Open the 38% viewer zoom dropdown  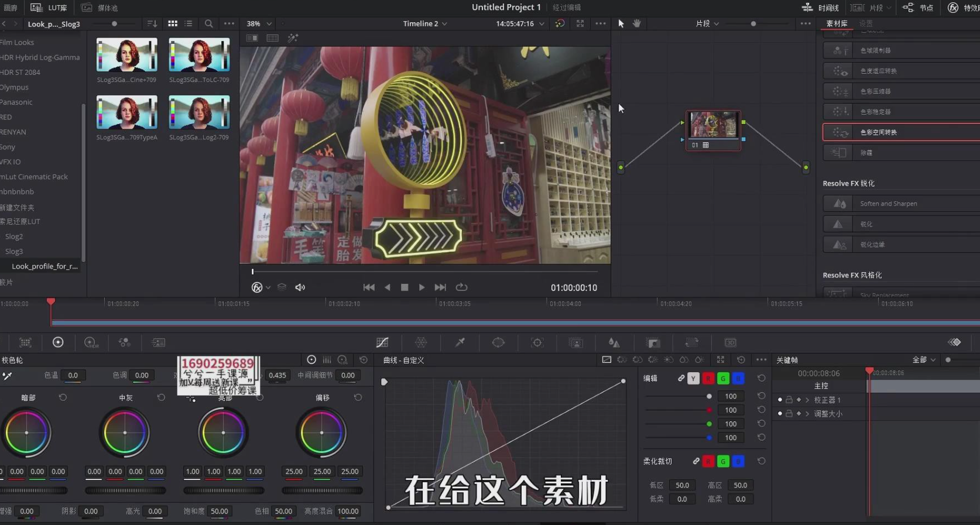coord(259,23)
